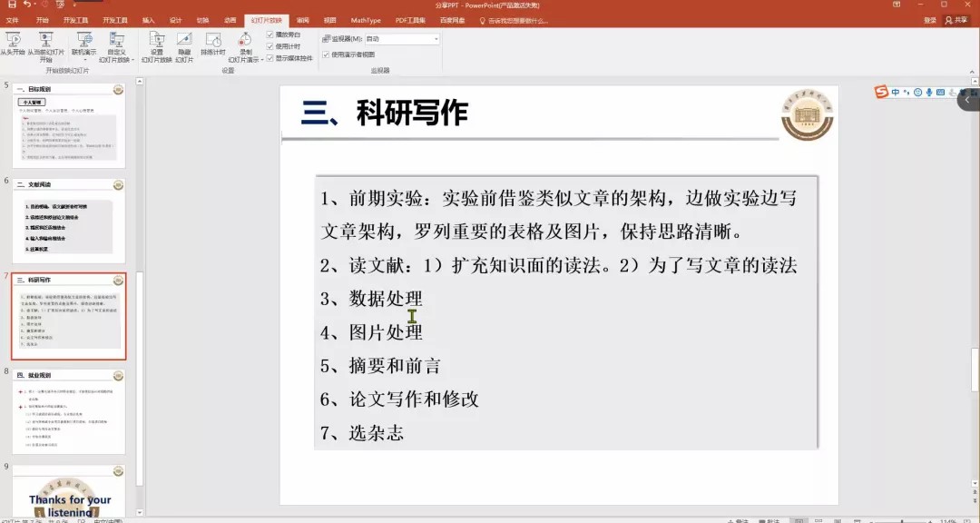Click the save icon in quick access toolbar
The width and height of the screenshot is (980, 523).
point(10,5)
